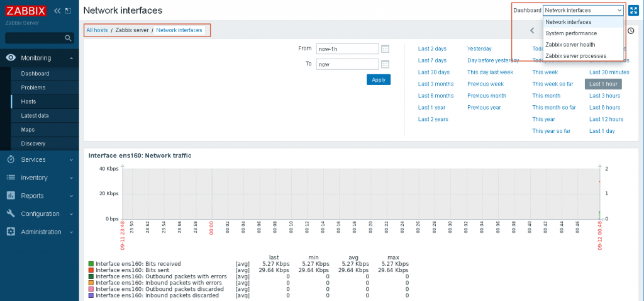Click the search magnifier icon
Viewport: 644px width, 301px height.
point(68,38)
